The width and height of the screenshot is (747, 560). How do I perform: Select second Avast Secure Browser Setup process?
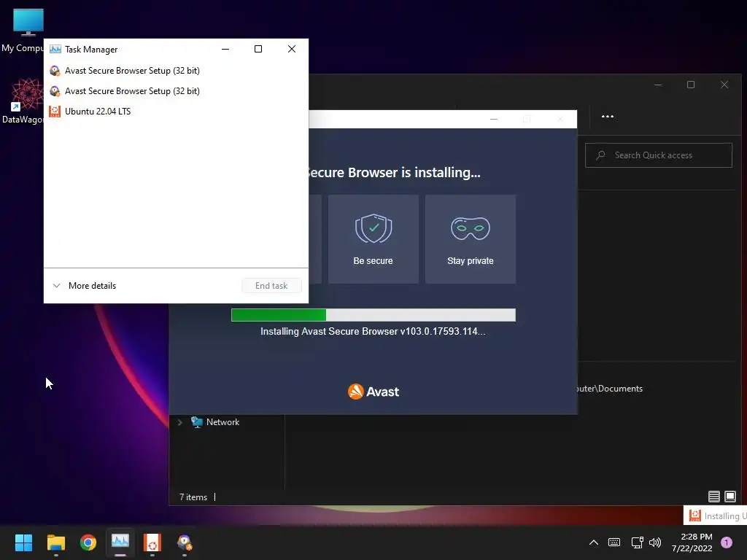click(176, 91)
